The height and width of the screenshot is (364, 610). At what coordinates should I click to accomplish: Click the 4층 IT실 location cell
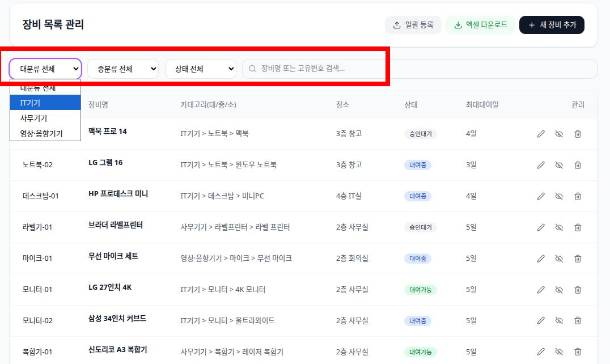click(349, 196)
